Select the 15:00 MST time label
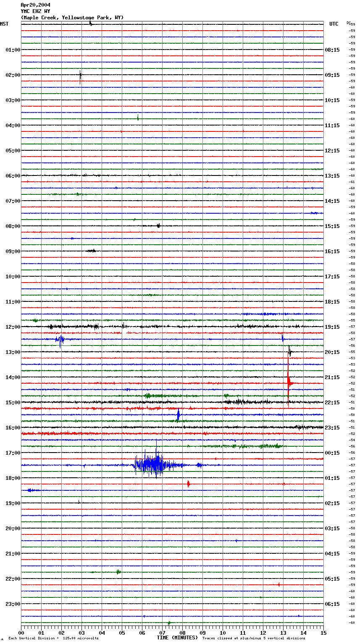357x644 pixels. [x=13, y=403]
